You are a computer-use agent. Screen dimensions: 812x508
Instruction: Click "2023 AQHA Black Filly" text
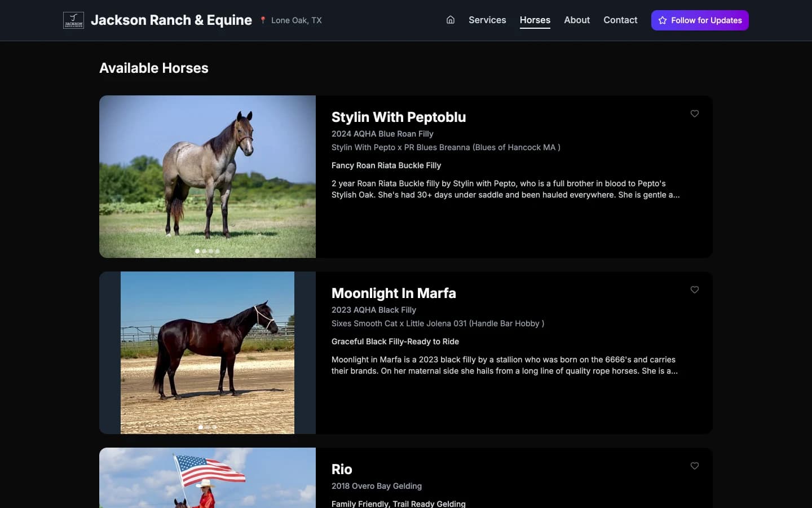(374, 310)
